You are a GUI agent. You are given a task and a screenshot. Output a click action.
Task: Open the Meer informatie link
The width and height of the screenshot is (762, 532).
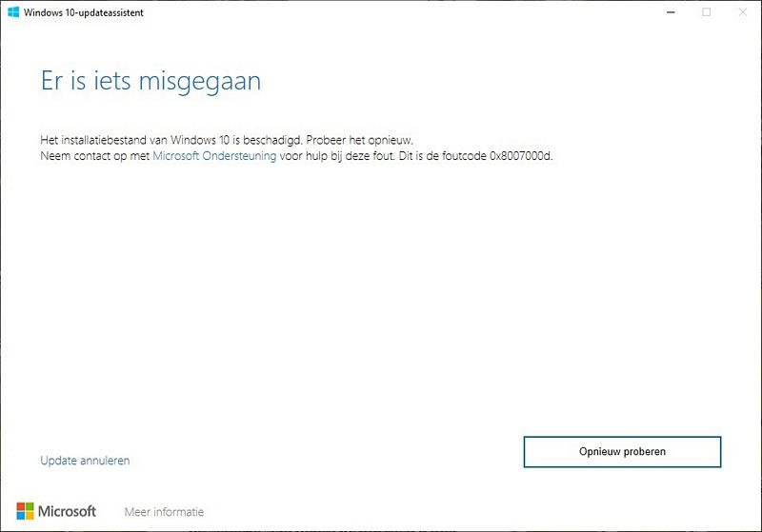[164, 512]
